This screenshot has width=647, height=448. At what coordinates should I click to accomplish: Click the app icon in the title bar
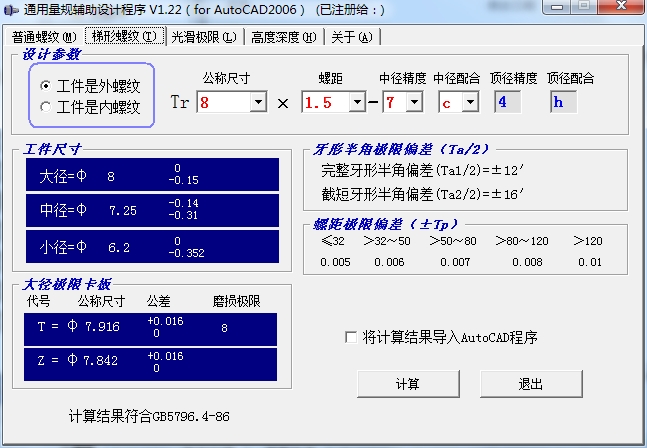pos(11,9)
